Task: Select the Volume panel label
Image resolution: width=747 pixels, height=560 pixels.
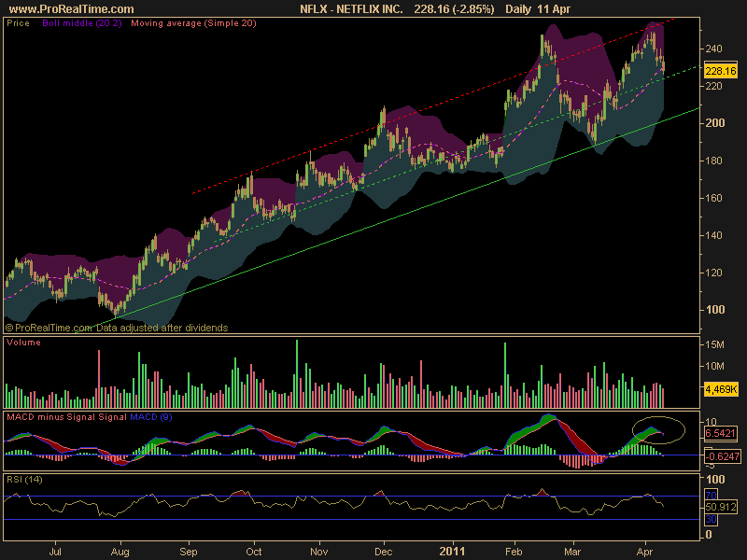Action: (24, 343)
